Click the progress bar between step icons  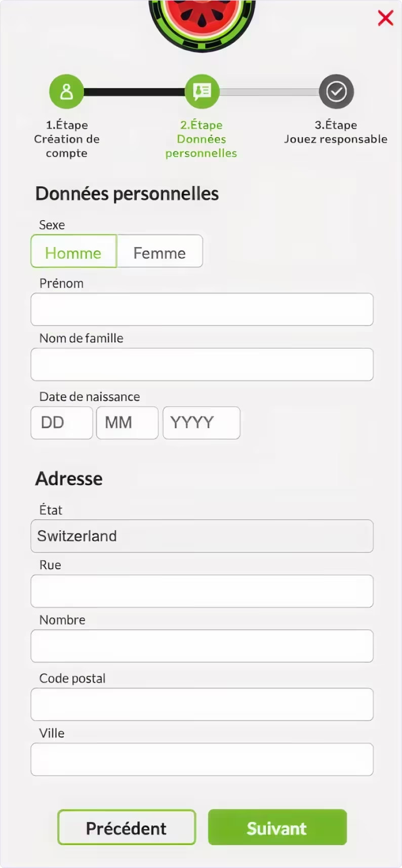(x=134, y=92)
